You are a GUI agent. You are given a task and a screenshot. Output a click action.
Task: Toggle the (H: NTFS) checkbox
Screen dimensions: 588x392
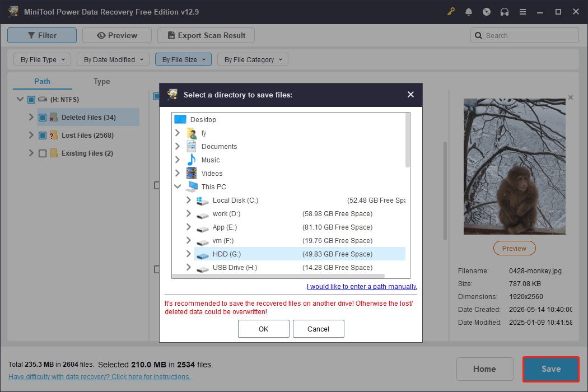31,100
